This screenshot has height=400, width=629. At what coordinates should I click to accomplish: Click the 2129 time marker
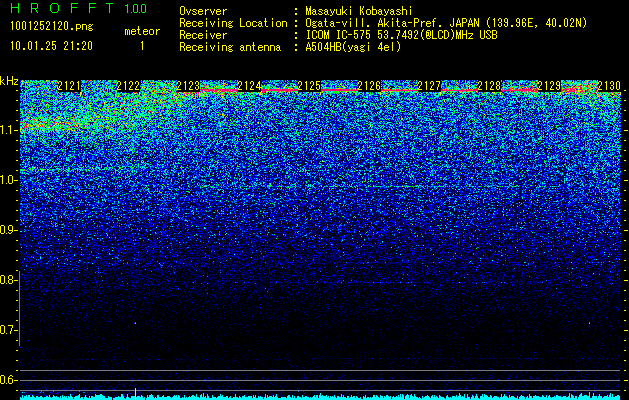click(x=549, y=86)
